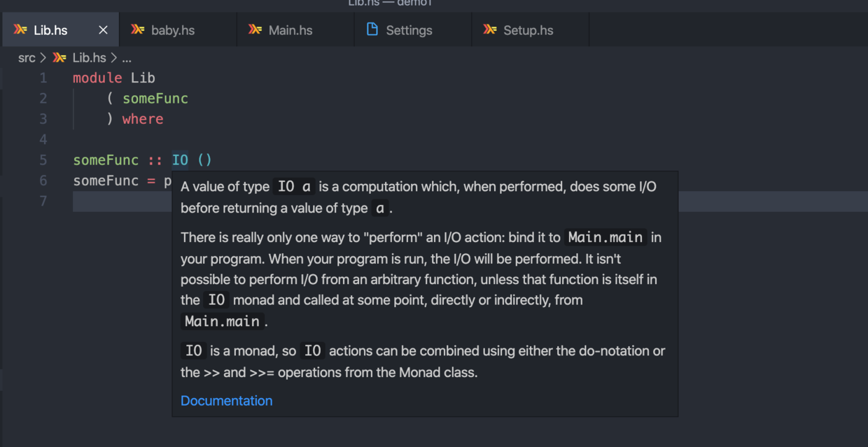Viewport: 868px width, 447px height.
Task: Click the Haskell icon on Setup.hs tab
Action: point(490,30)
